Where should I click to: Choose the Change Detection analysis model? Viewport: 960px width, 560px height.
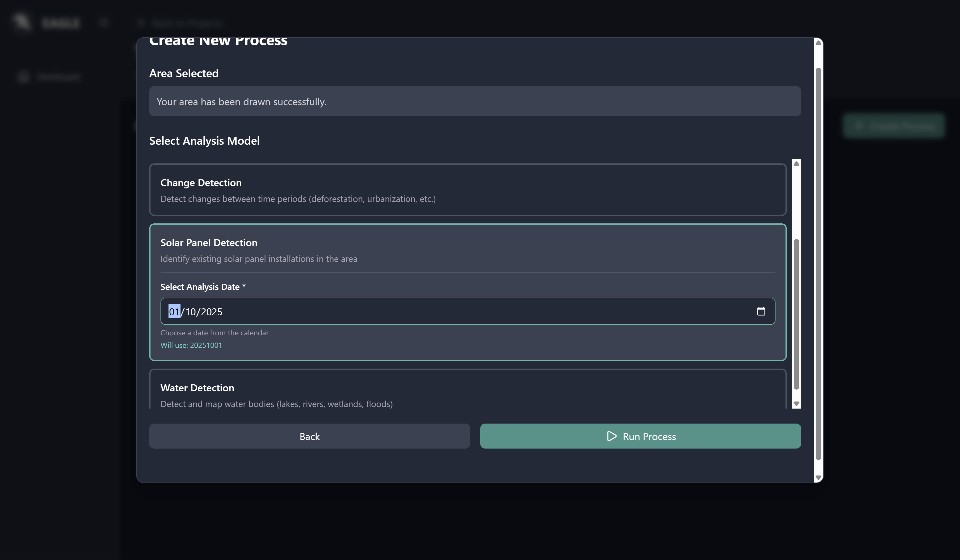467,190
